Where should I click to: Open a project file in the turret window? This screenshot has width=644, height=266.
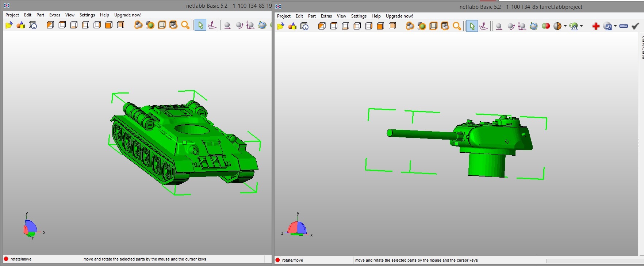[280, 26]
